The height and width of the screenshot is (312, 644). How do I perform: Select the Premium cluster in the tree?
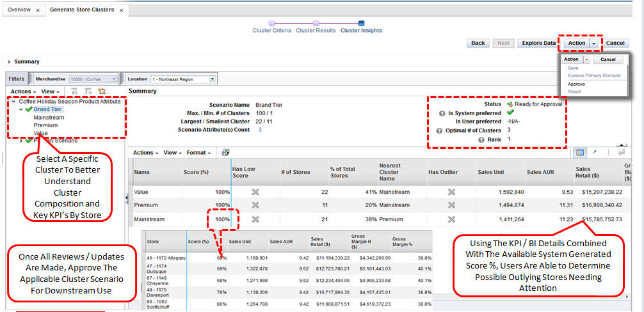(44, 125)
